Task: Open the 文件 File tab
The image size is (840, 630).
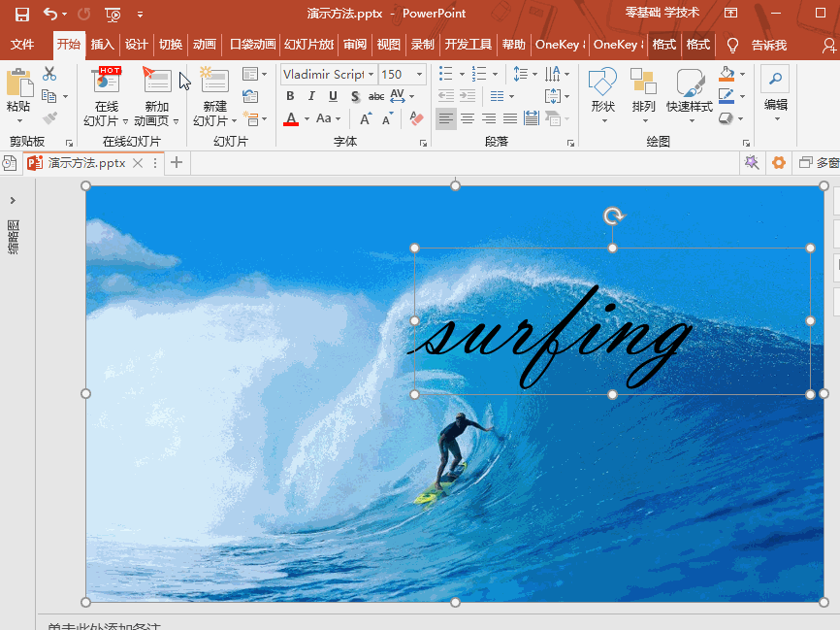Action: pyautogui.click(x=22, y=45)
